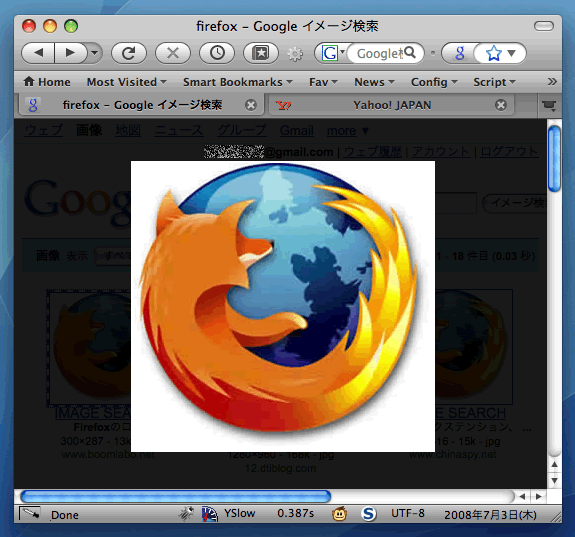Expand the Smart Bookmarks menu
The height and width of the screenshot is (537, 575).
238,82
